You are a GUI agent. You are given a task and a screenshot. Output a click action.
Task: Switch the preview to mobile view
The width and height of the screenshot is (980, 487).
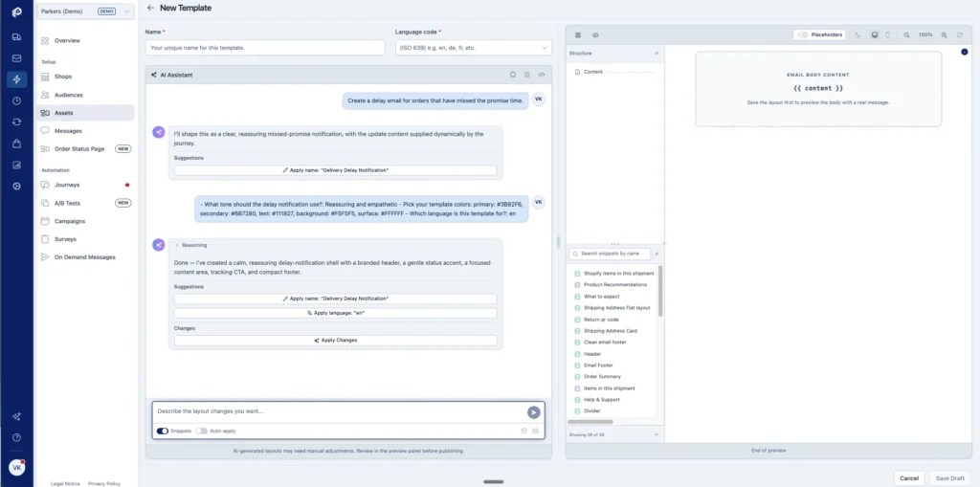887,35
